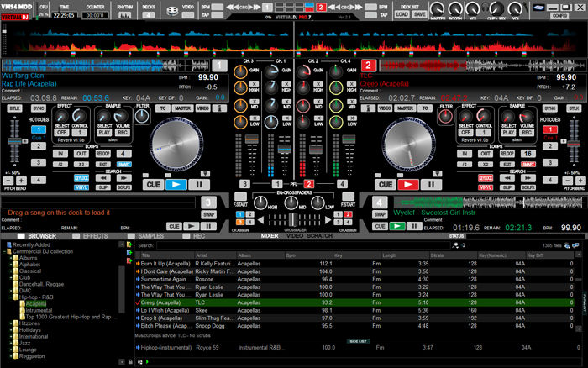Rewind deck 1 with search backward button

[x=102, y=178]
